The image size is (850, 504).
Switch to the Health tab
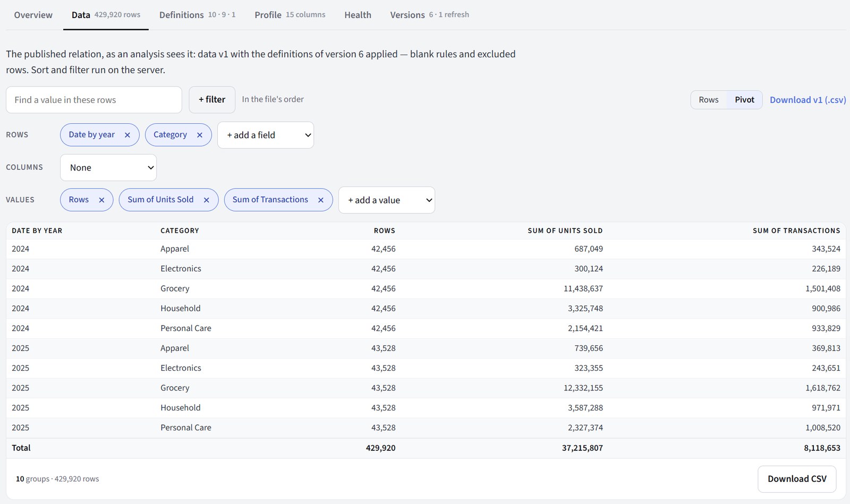click(358, 15)
